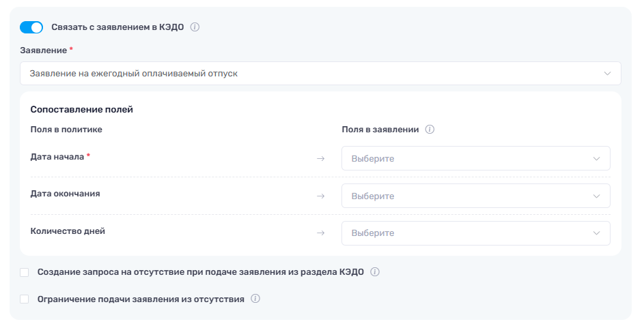Click the "Поля в заявлении" column header text
Image resolution: width=644 pixels, height=326 pixels.
[380, 130]
